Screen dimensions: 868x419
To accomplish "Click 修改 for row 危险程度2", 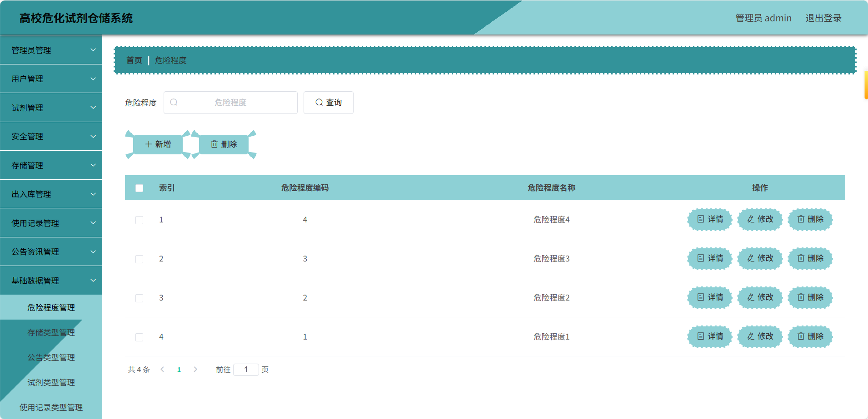I will [760, 297].
